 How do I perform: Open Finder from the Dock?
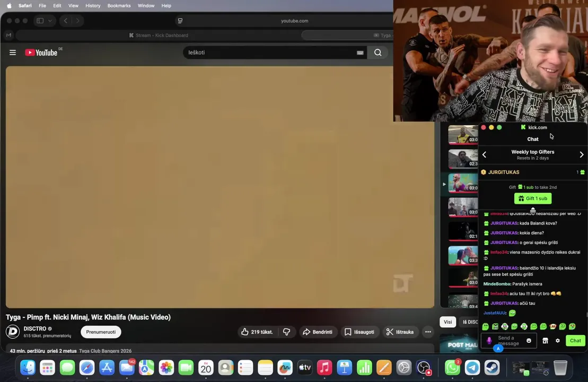click(x=28, y=368)
